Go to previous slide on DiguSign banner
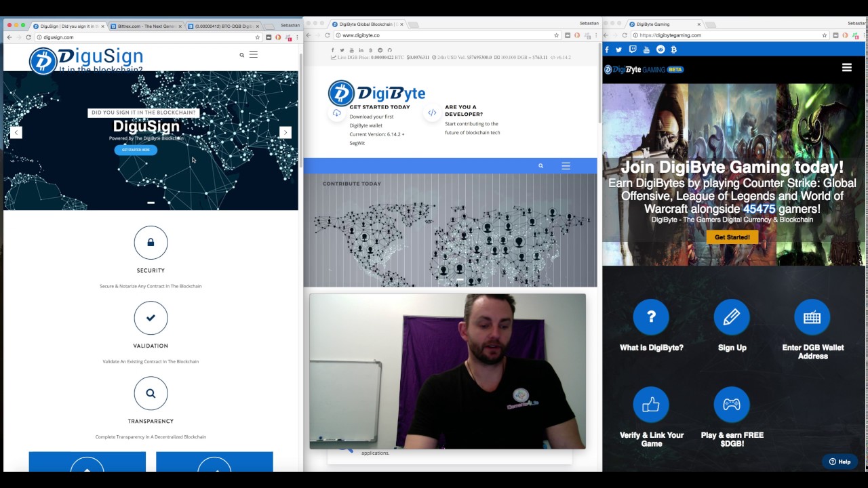 point(16,133)
